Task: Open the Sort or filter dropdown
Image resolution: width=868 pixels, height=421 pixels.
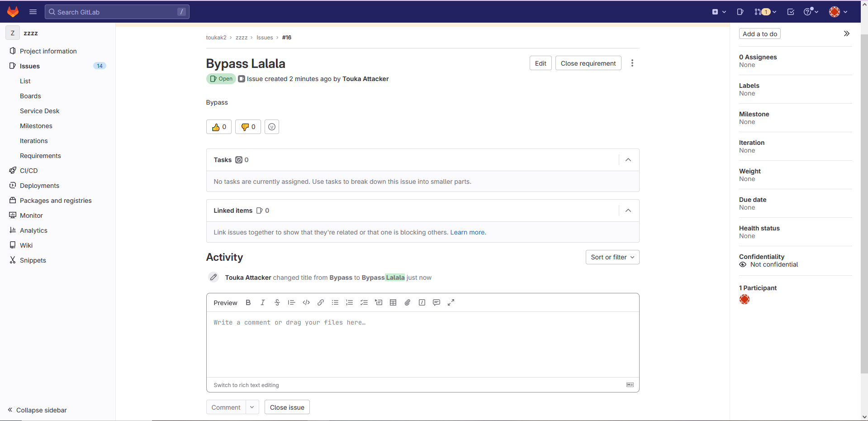Action: pos(612,257)
